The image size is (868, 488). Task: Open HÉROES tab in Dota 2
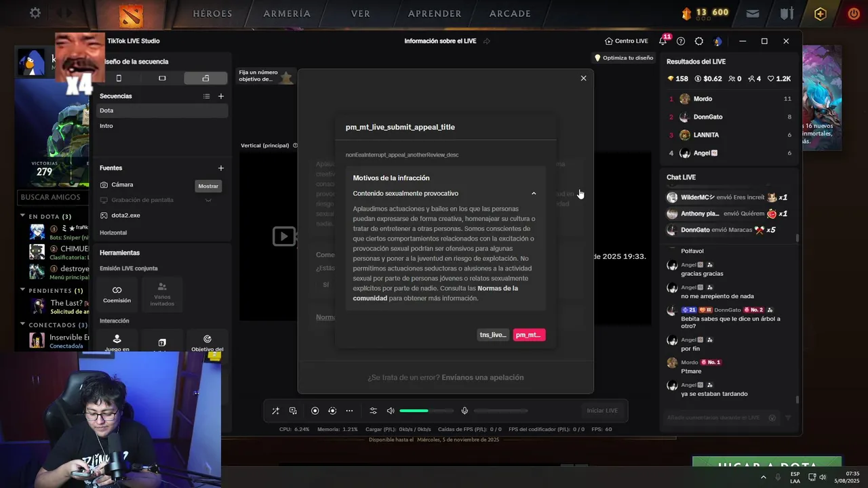(x=212, y=14)
